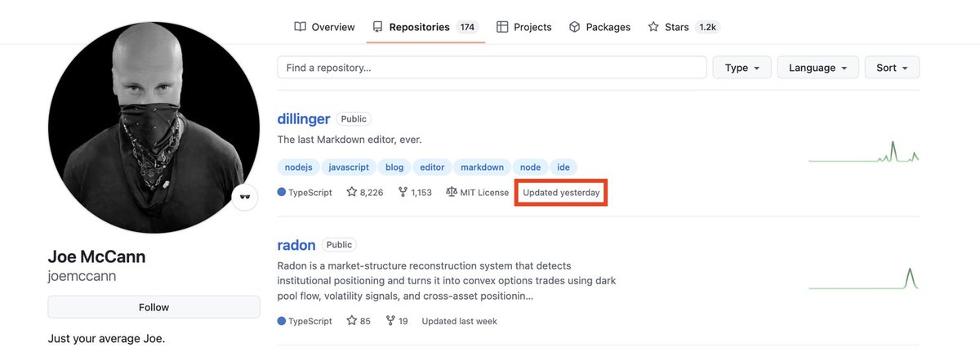Open the radon repository link
This screenshot has height=352, width=980.
click(x=297, y=245)
